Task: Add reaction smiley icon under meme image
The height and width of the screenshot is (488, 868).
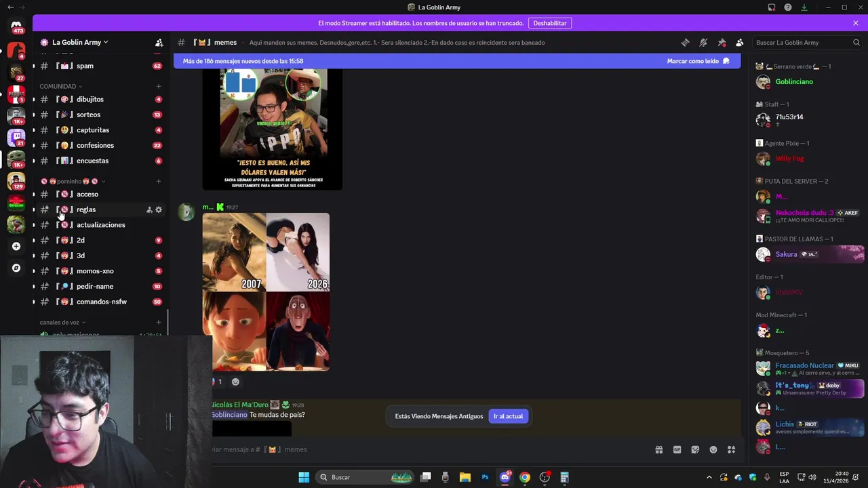Action: (235, 382)
